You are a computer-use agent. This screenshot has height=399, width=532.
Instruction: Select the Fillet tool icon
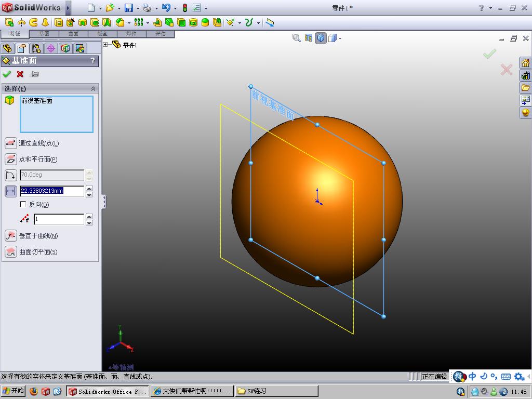point(120,23)
